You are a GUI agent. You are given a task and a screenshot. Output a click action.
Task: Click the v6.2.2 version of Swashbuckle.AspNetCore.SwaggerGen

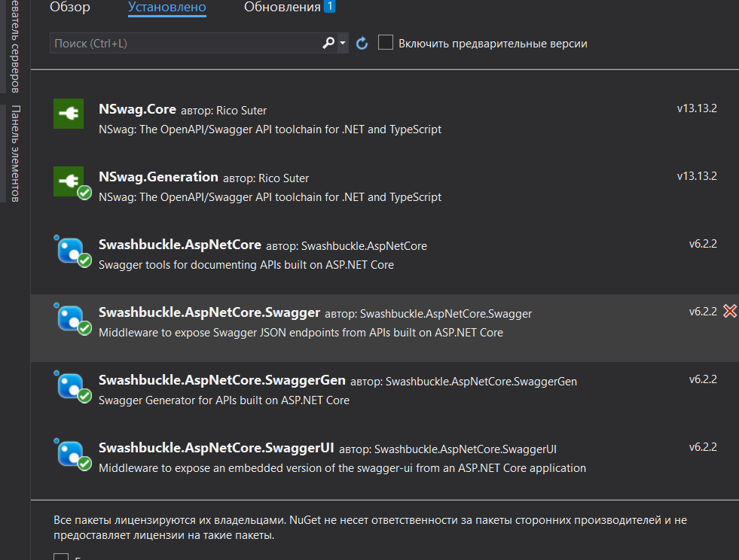point(703,379)
